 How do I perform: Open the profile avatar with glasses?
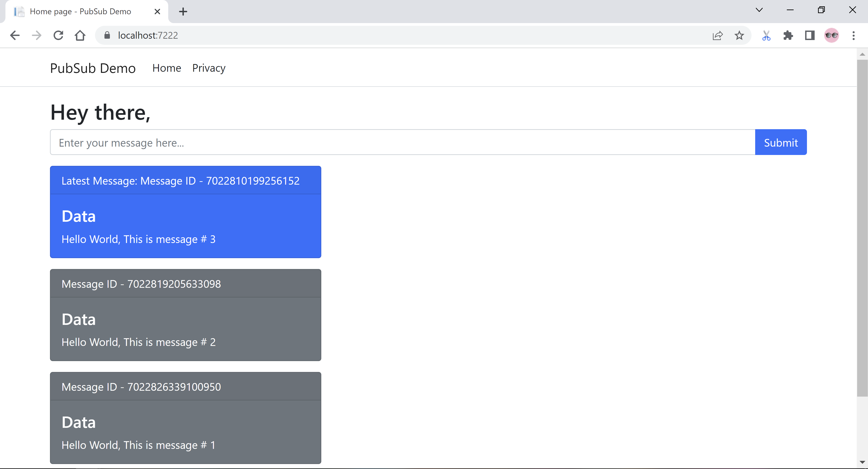831,35
